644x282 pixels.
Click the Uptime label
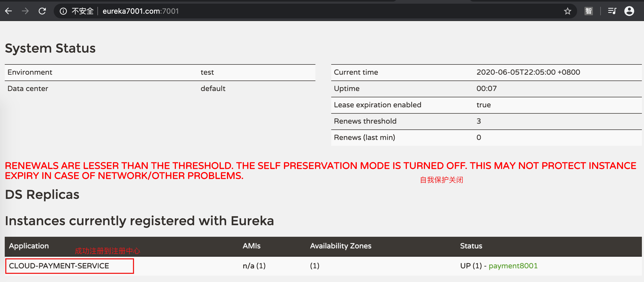[x=347, y=89]
